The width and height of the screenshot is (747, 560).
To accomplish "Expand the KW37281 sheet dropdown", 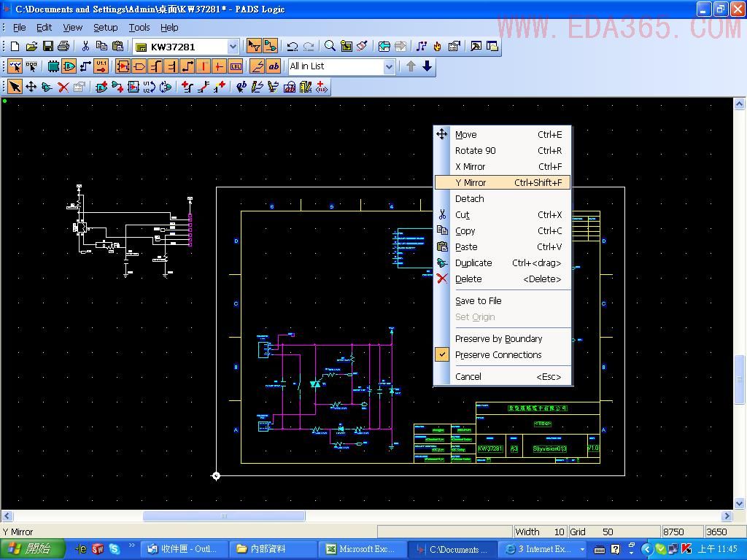I will click(233, 47).
